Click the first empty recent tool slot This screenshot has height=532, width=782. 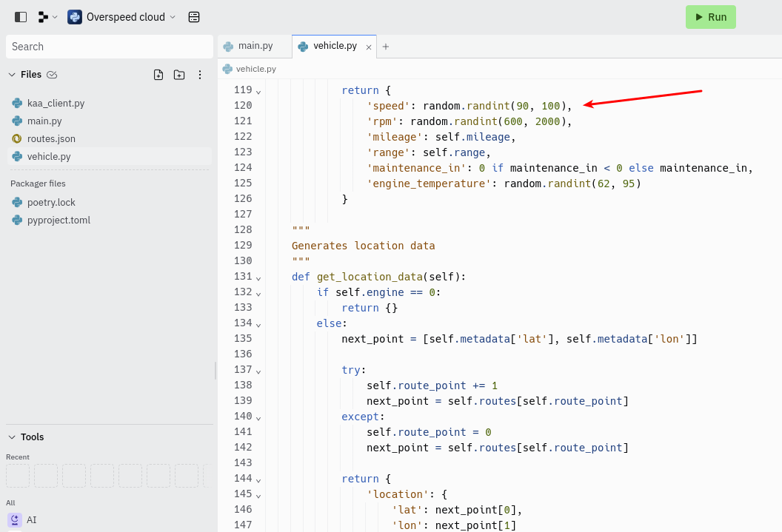(x=18, y=476)
